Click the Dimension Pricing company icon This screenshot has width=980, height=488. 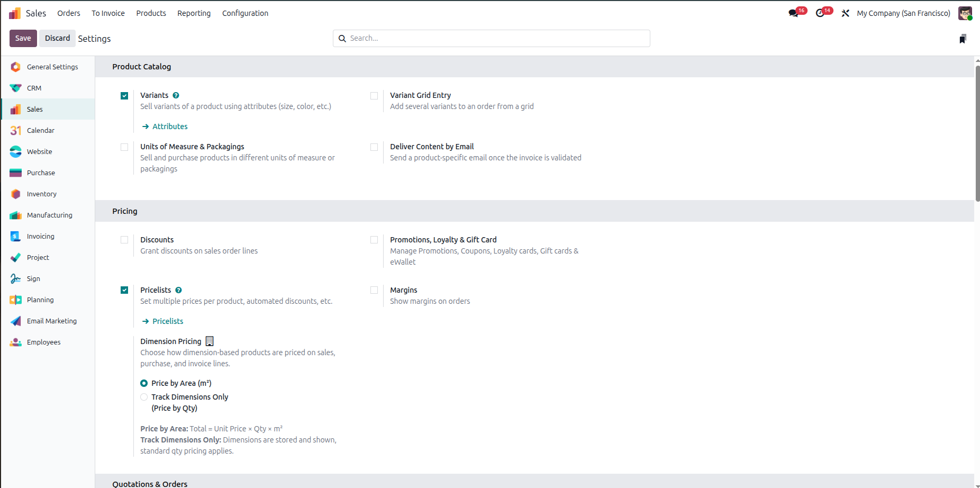[x=210, y=341]
